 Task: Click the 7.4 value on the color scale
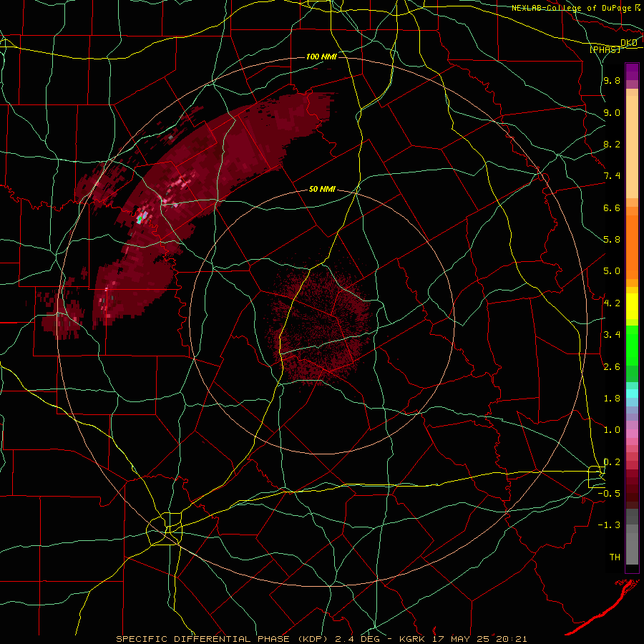pyautogui.click(x=612, y=176)
